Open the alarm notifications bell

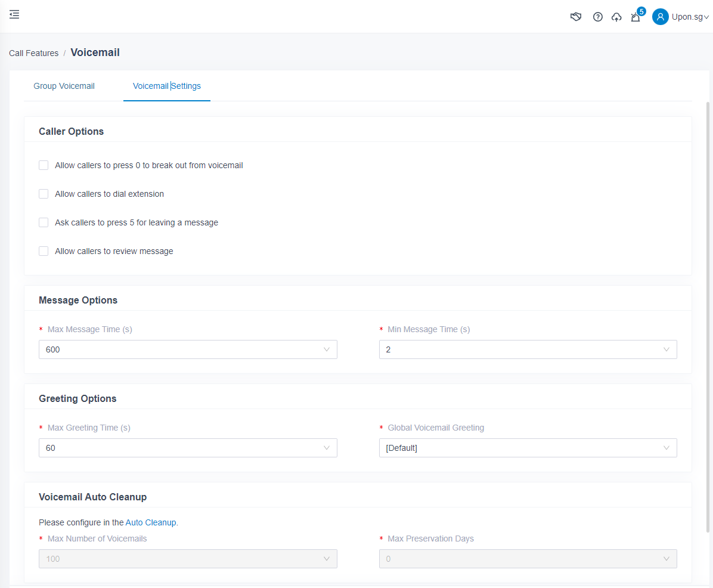(635, 17)
